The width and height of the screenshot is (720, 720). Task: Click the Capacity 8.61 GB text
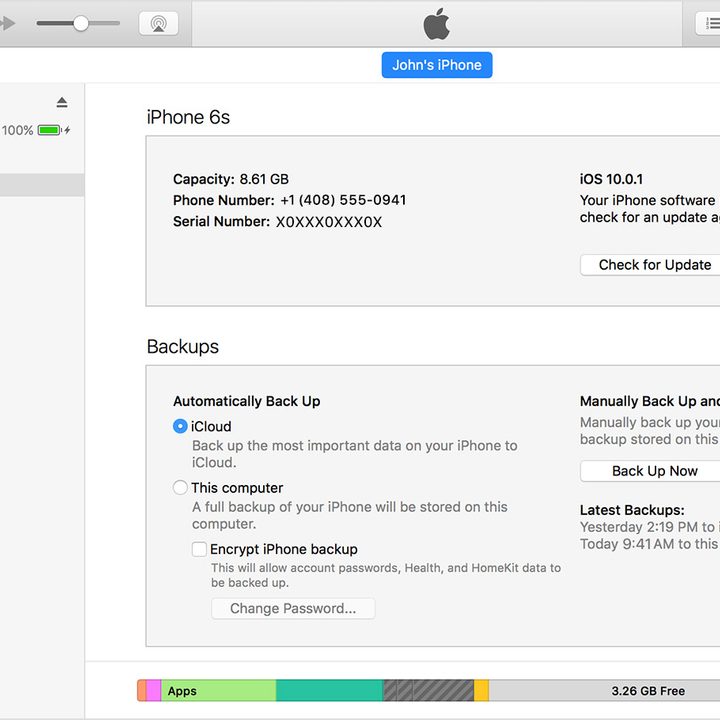[231, 179]
